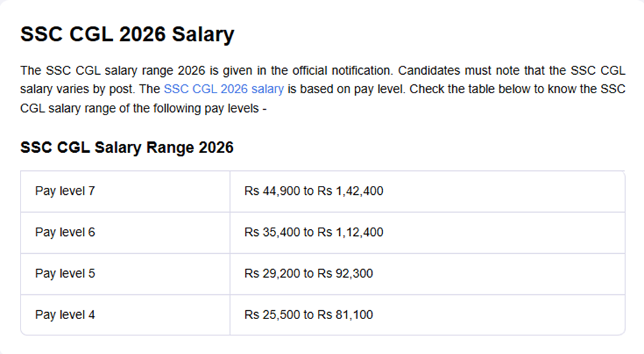Click the amount Rs 92,300 in the table
Screen dimensions: 644x354
click(x=345, y=274)
